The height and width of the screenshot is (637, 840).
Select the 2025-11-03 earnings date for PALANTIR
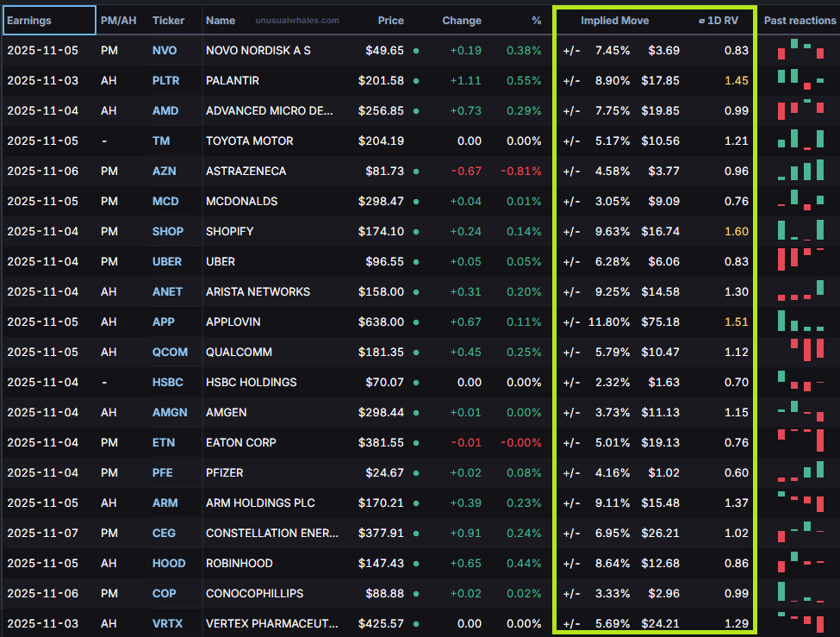point(43,80)
